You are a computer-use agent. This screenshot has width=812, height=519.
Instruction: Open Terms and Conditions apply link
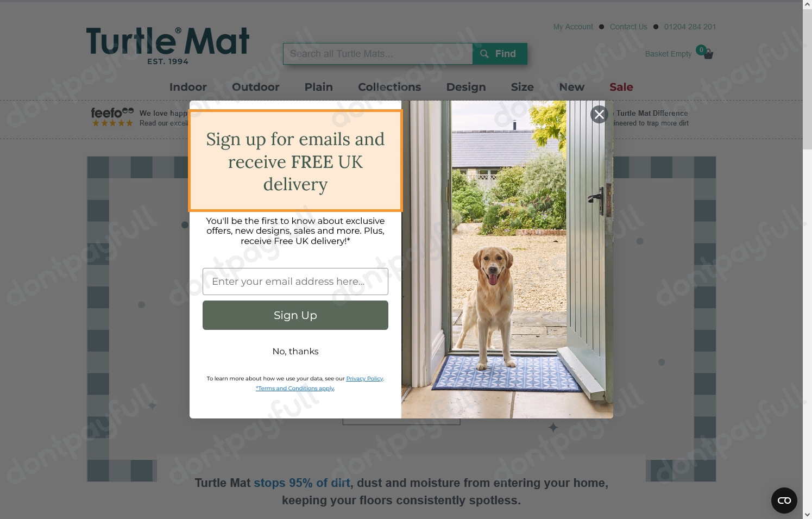click(295, 389)
